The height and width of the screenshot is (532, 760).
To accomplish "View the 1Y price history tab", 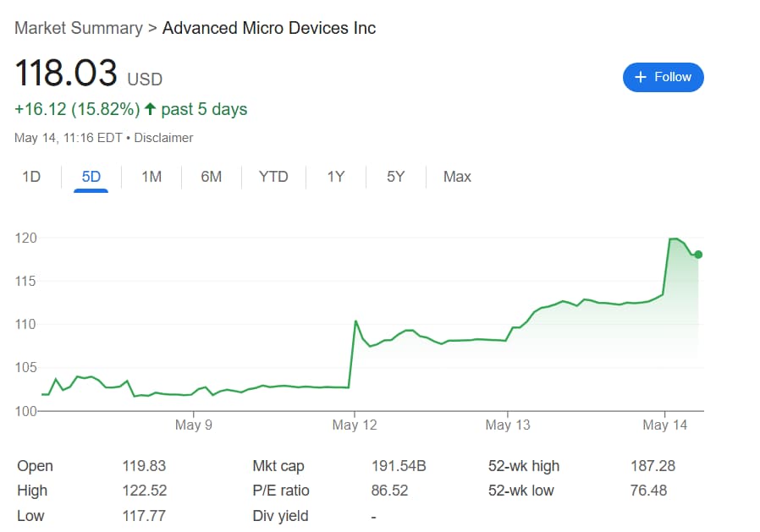I will [334, 177].
